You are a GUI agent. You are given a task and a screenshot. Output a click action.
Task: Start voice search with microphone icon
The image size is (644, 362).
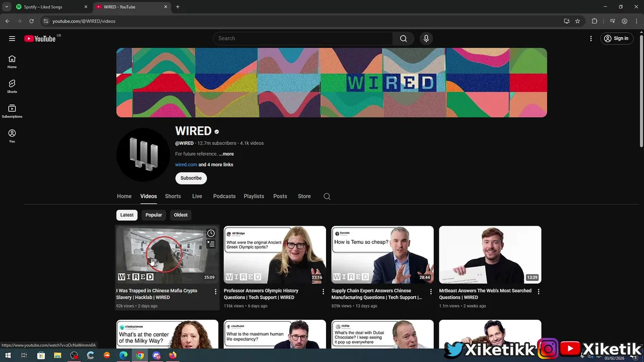coord(426,39)
